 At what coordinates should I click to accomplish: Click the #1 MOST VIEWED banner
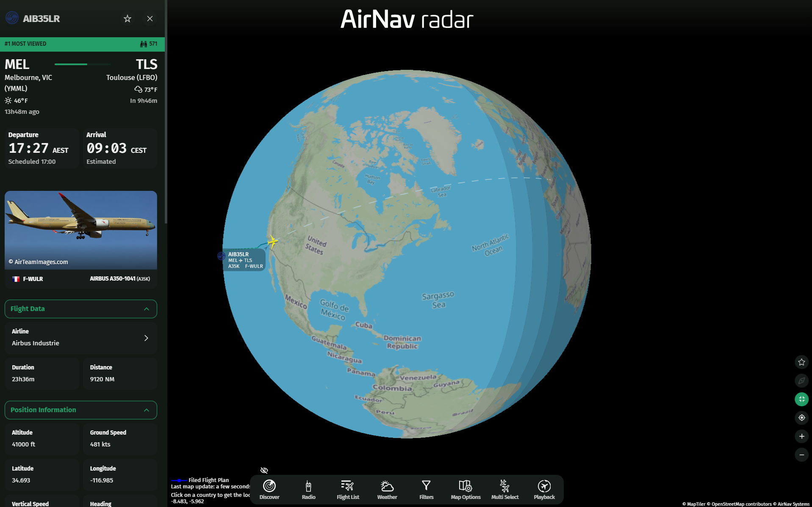click(82, 44)
